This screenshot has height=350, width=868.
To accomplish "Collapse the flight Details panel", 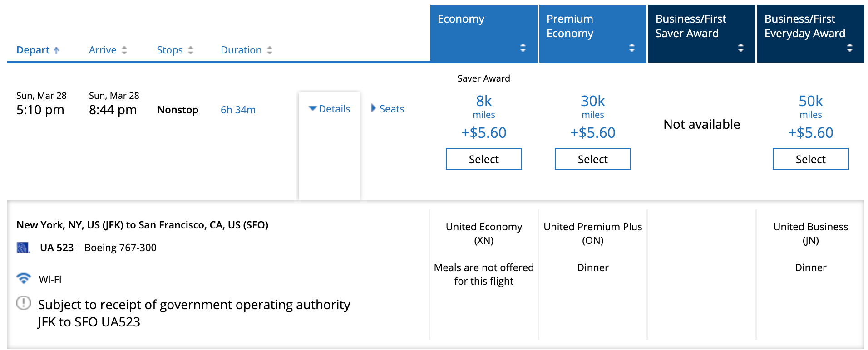I will point(329,109).
